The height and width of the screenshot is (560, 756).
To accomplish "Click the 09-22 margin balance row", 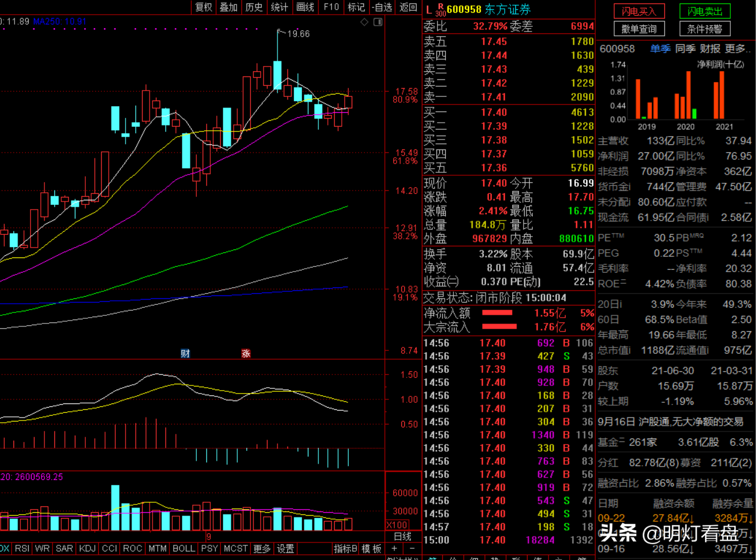I will [x=675, y=518].
